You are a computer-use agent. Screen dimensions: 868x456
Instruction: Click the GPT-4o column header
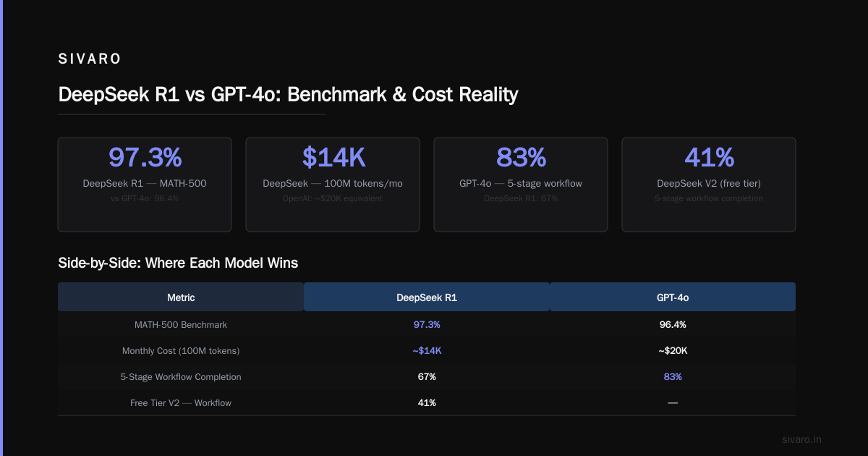tap(673, 297)
